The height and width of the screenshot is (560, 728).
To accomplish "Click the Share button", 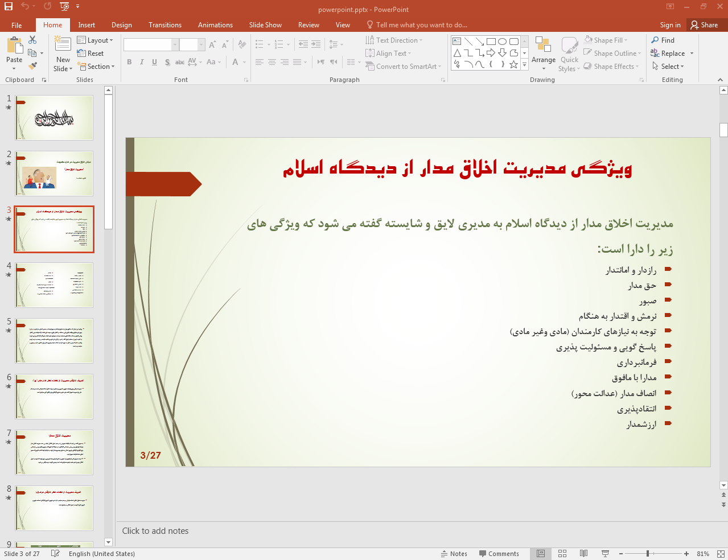I will pyautogui.click(x=704, y=25).
